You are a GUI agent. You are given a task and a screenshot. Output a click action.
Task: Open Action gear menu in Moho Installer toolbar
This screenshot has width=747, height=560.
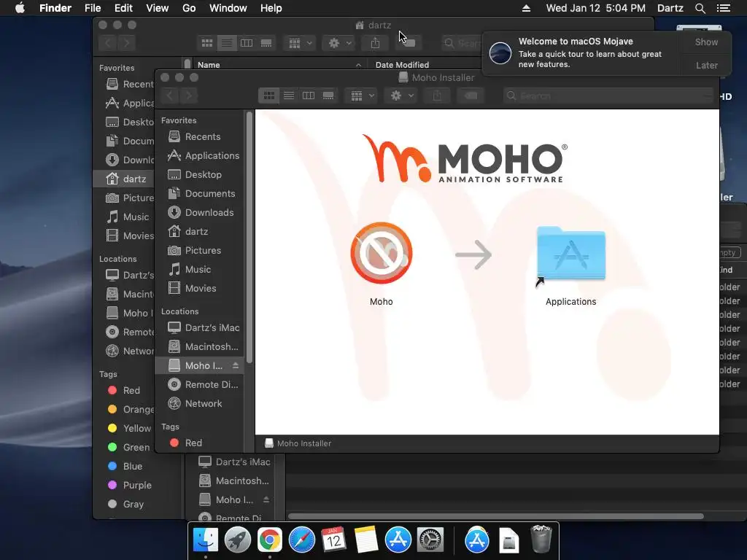tap(401, 96)
